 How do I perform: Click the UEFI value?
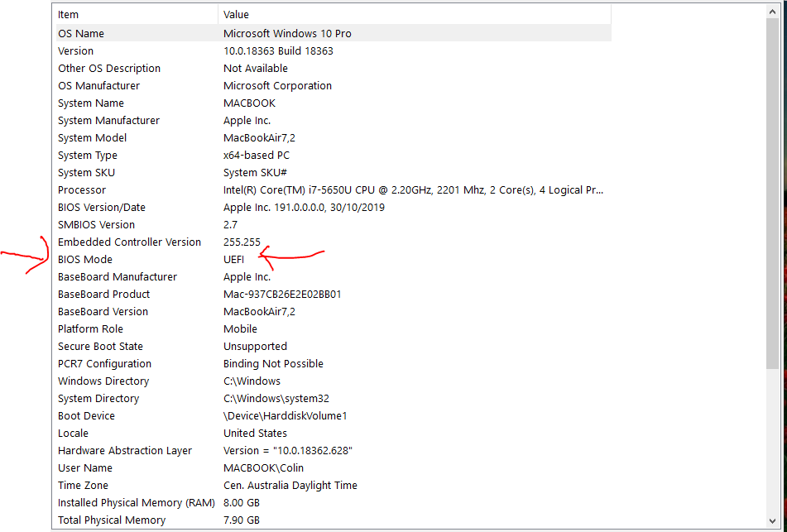point(234,260)
